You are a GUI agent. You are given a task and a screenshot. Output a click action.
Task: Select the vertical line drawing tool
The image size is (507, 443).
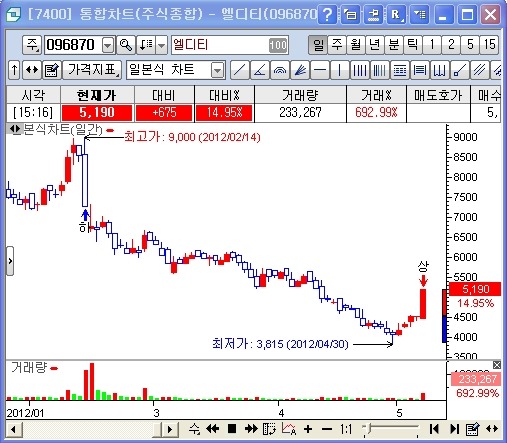(x=340, y=70)
